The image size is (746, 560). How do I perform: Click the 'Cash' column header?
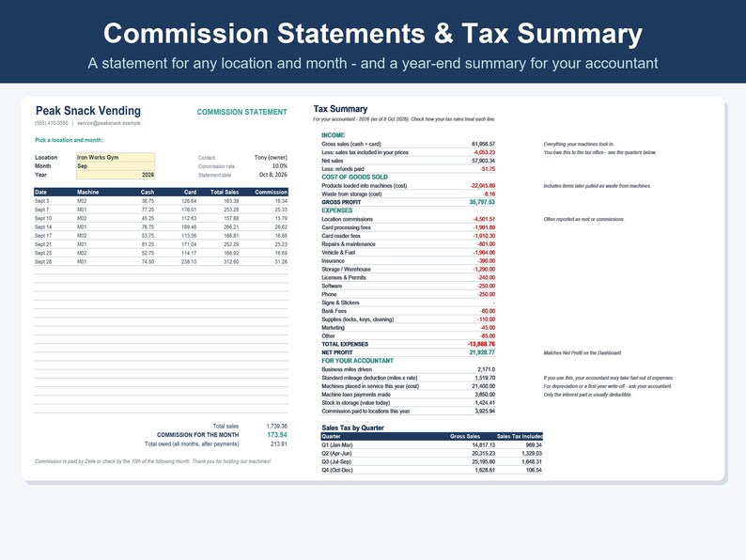point(148,193)
